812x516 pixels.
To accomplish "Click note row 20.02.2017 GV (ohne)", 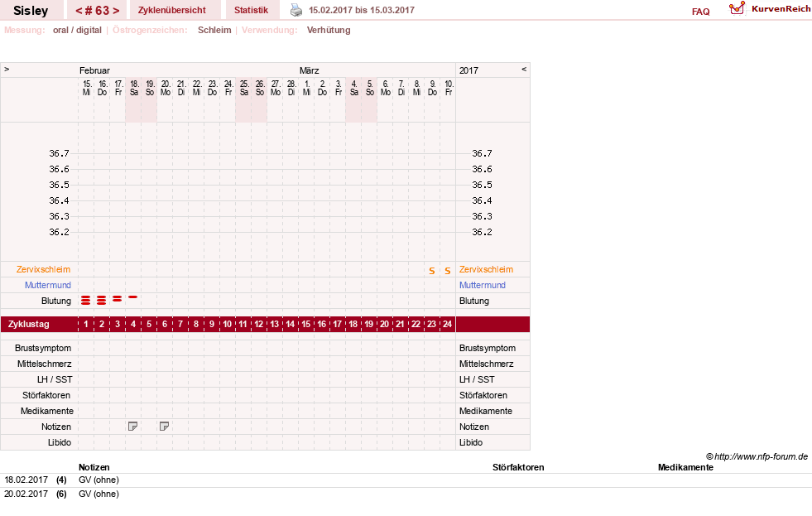I will [406, 494].
